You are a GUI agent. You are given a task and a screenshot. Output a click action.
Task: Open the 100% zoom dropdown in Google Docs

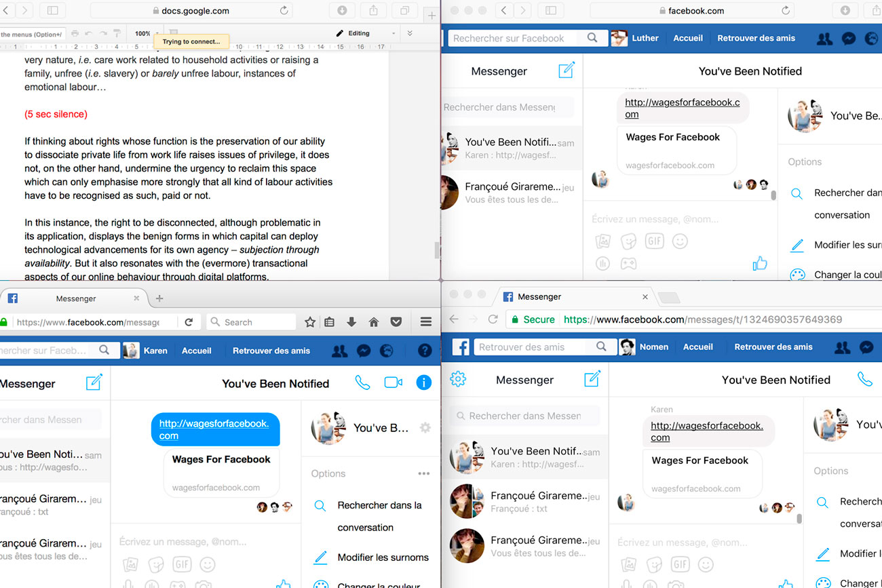(x=147, y=33)
